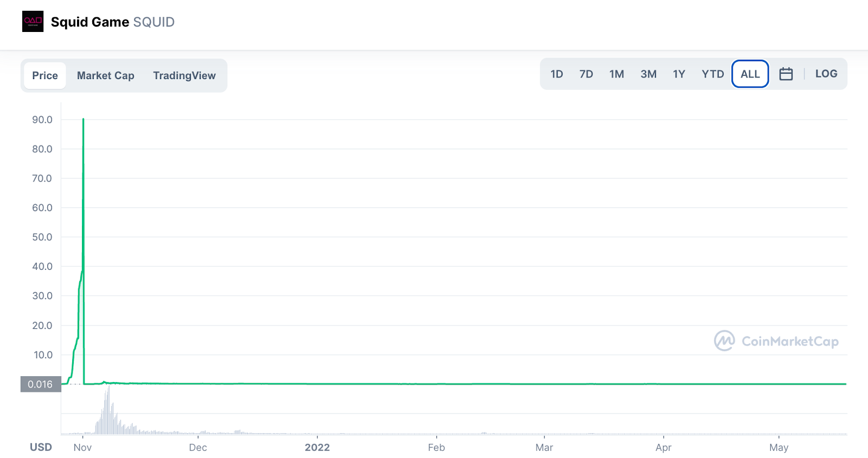The width and height of the screenshot is (868, 458).
Task: Switch to the Price tab
Action: (45, 75)
